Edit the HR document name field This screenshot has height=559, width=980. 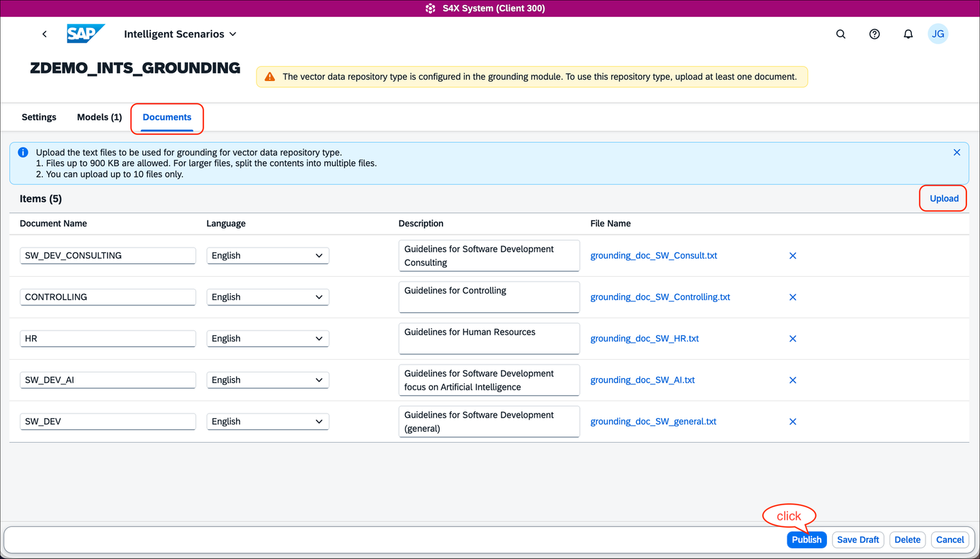(x=108, y=339)
